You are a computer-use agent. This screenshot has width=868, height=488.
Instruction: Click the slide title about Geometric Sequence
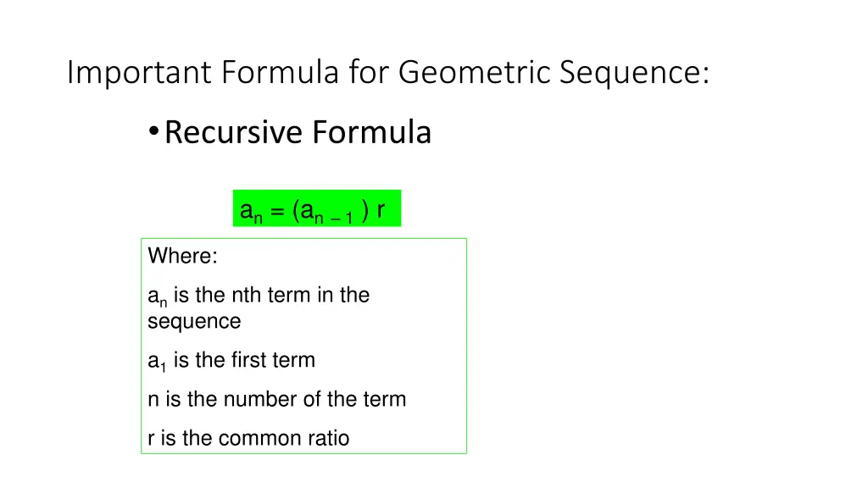tap(388, 74)
